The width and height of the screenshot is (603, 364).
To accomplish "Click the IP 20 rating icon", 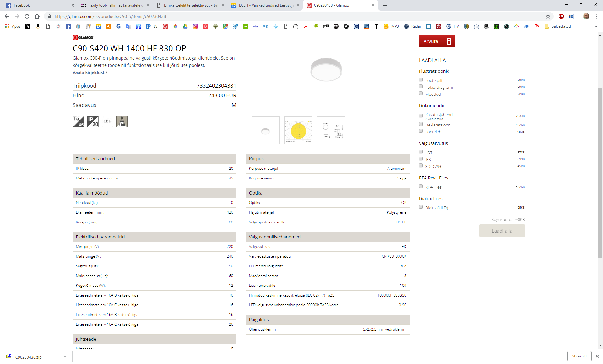I will point(93,121).
